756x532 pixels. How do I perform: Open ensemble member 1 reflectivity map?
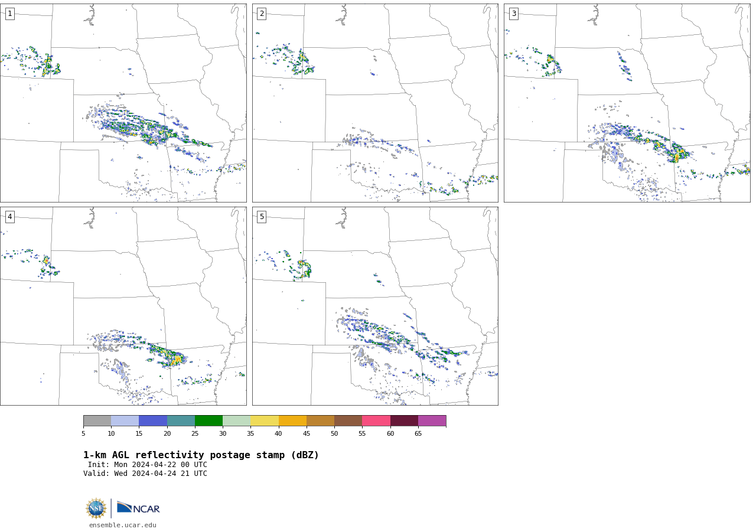point(123,103)
